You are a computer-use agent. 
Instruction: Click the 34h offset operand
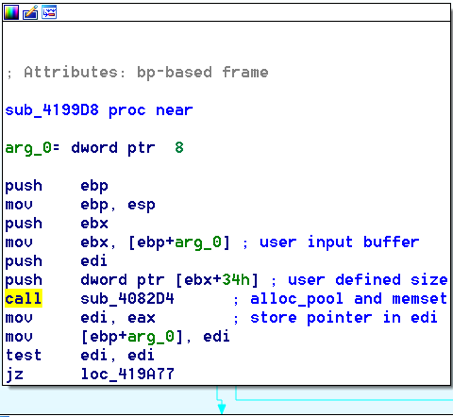pyautogui.click(x=236, y=280)
